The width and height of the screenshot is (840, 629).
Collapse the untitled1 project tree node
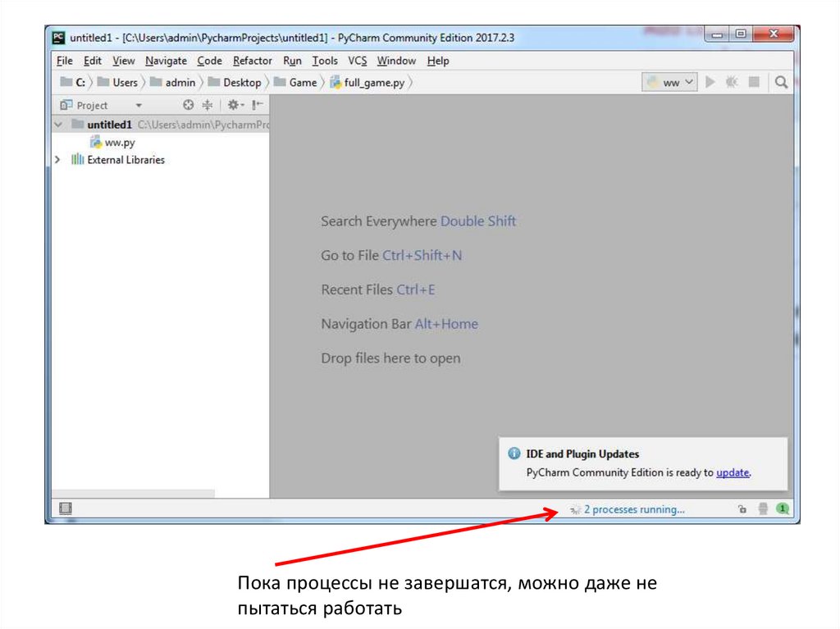pos(57,125)
